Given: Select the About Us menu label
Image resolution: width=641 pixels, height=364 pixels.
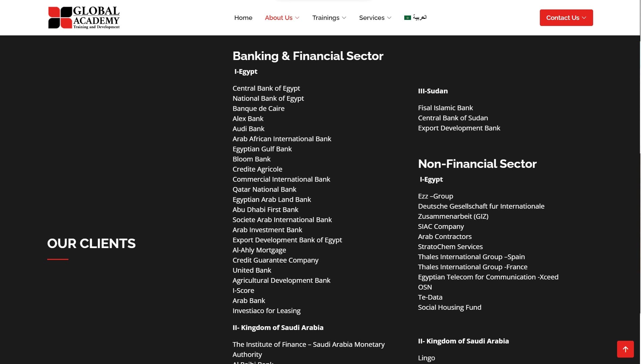Looking at the screenshot, I should (279, 18).
